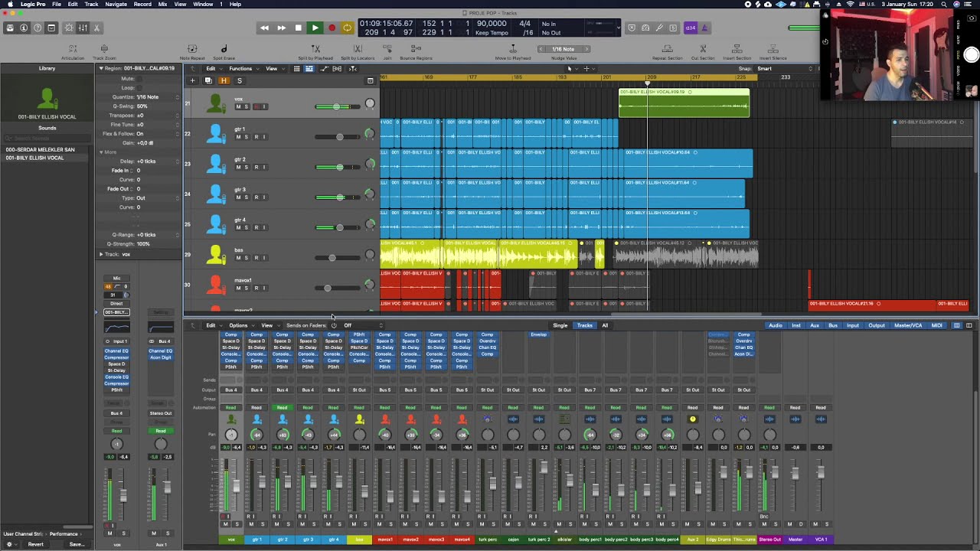The width and height of the screenshot is (980, 551).
Task: Start recording with the Record button
Action: [x=332, y=28]
